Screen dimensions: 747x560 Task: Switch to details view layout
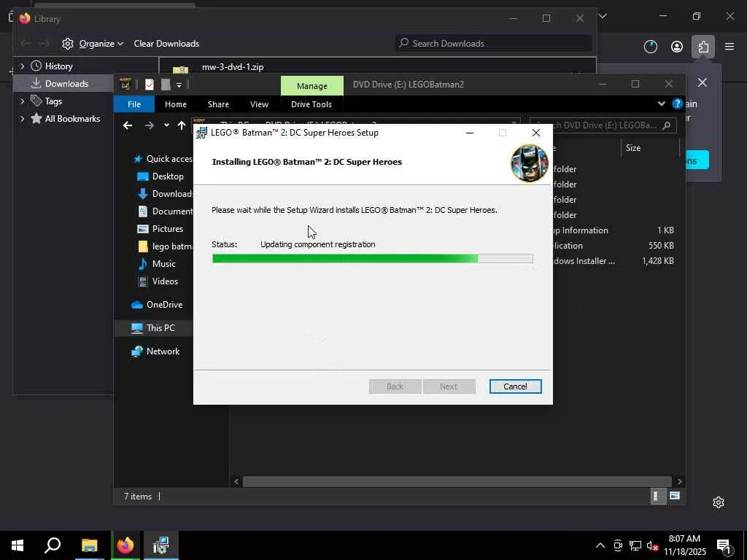[x=658, y=496]
